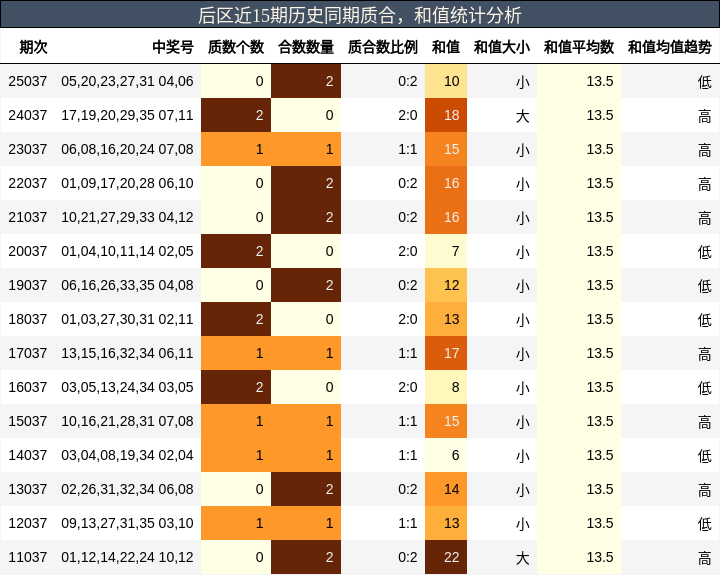The height and width of the screenshot is (575, 720).
Task: Select period number 15037
Action: click(28, 421)
